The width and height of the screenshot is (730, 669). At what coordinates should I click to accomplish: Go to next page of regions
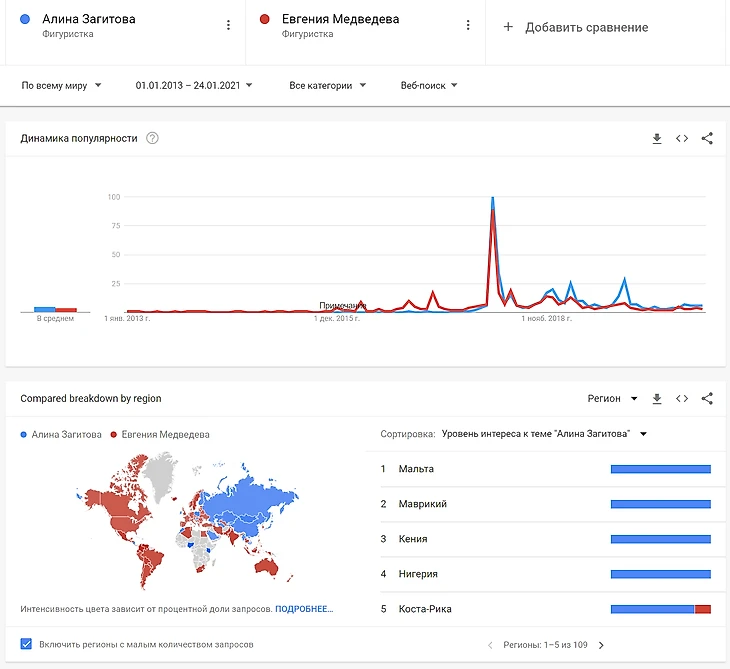[x=601, y=645]
